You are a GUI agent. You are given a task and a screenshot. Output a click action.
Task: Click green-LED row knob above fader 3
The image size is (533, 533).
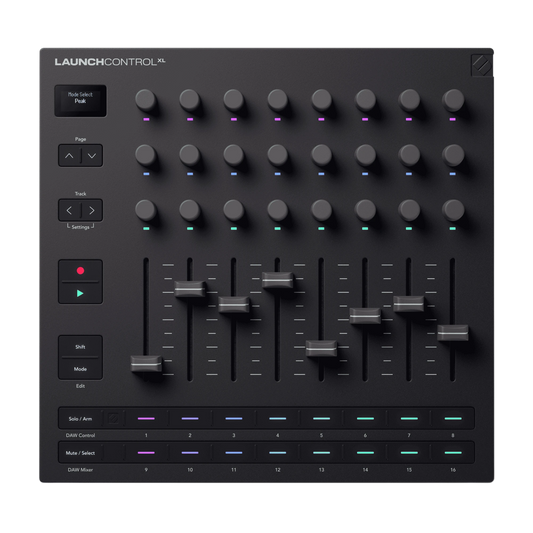(x=234, y=210)
